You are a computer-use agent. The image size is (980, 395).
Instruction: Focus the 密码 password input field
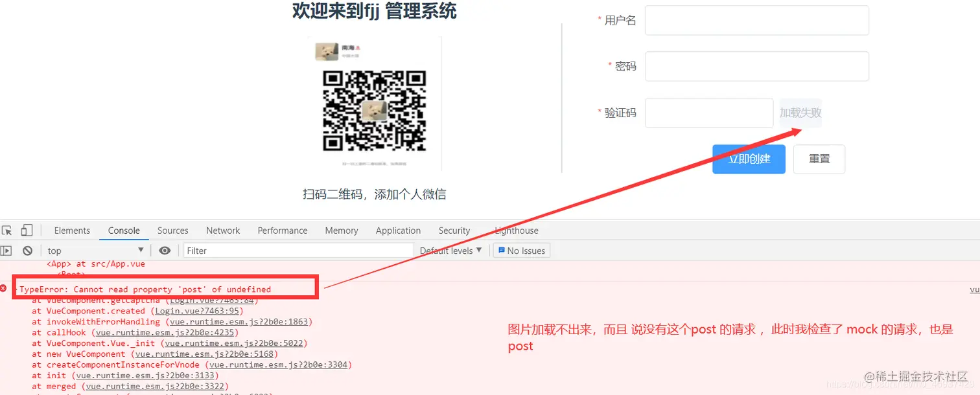click(x=756, y=66)
